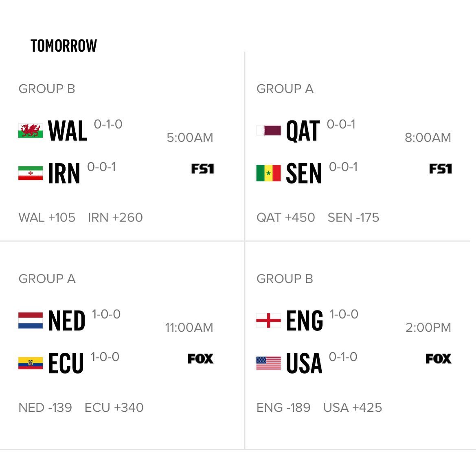Click the Senegal flag icon

click(x=268, y=173)
